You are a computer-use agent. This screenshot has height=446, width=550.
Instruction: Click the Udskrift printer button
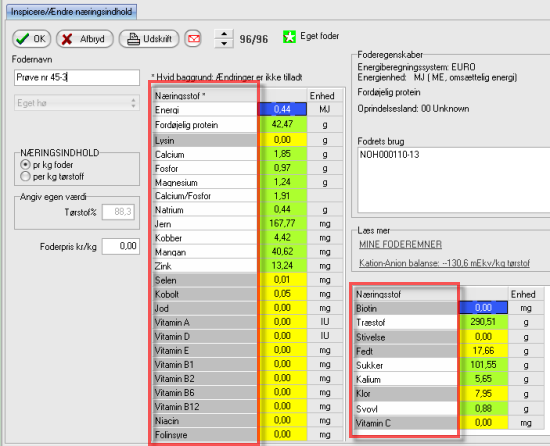point(149,39)
